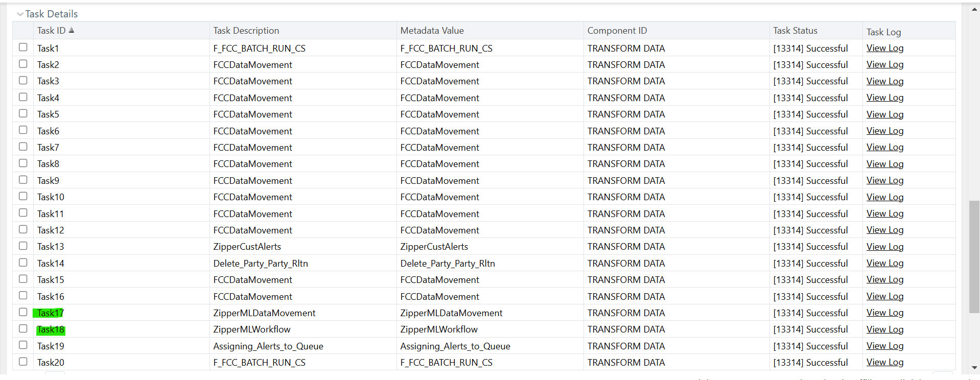Click the highlighted Task18 cell
Screen dimensions: 980x380
click(50, 329)
